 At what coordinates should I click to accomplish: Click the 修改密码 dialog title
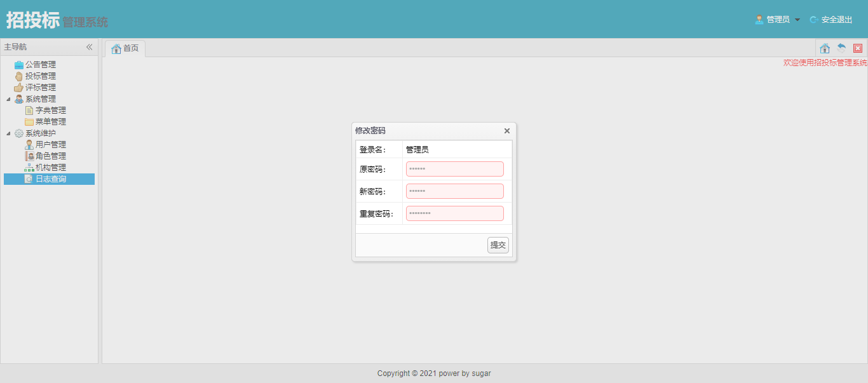pyautogui.click(x=370, y=131)
